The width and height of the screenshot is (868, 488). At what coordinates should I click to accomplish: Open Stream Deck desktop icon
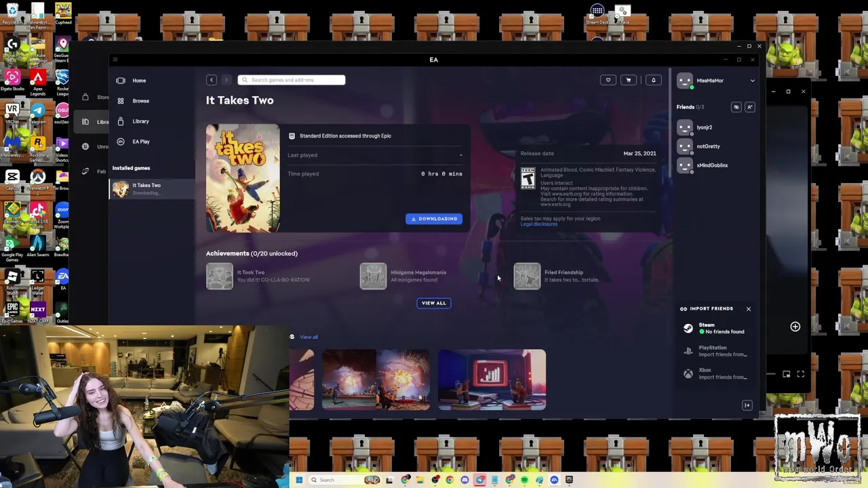(597, 14)
